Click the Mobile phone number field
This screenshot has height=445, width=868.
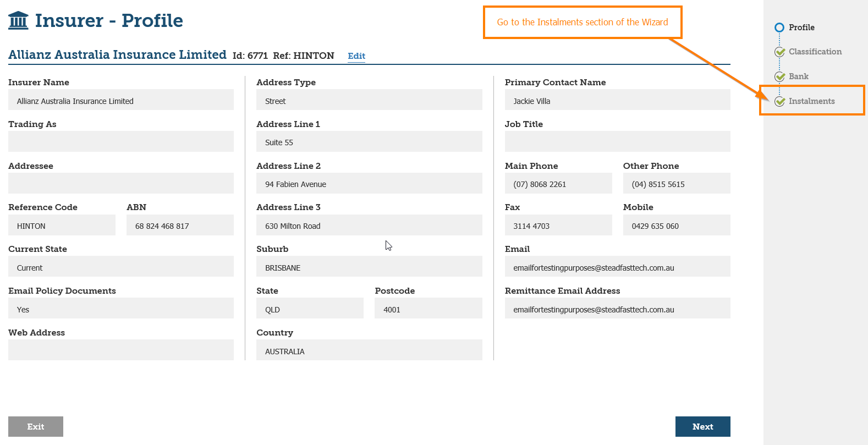pyautogui.click(x=676, y=226)
